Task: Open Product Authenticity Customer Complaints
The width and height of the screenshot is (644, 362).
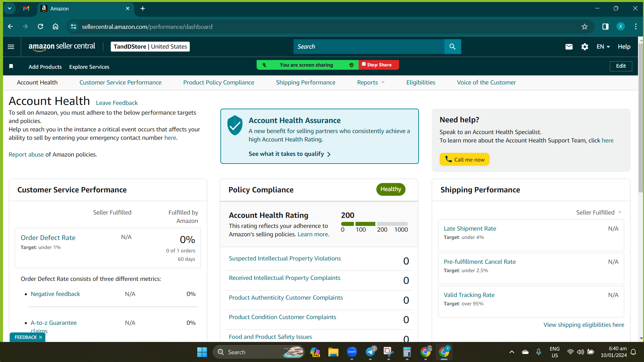Action: (286, 298)
